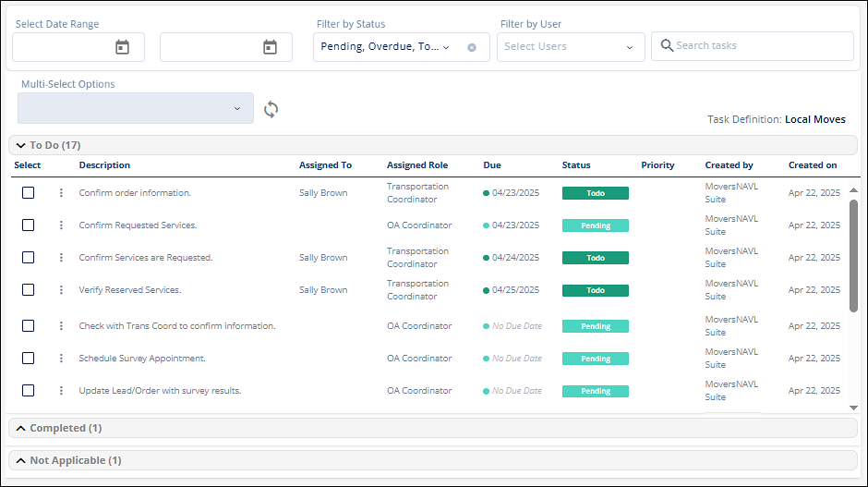Select the Confirm Services are Requested checkbox
This screenshot has width=868, height=487.
pos(29,258)
